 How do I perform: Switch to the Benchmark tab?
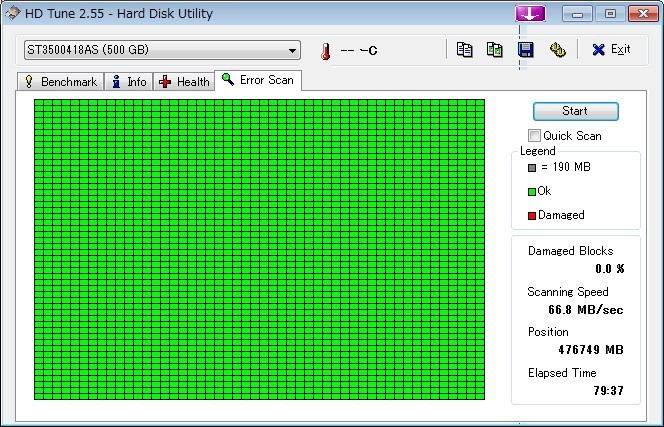(x=61, y=82)
